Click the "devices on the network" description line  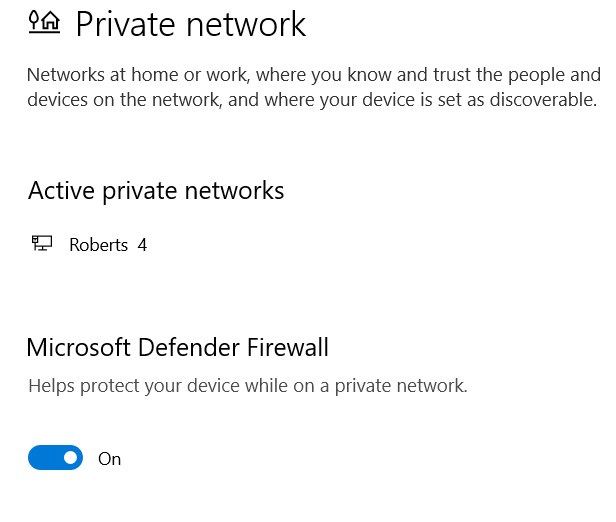click(x=311, y=100)
